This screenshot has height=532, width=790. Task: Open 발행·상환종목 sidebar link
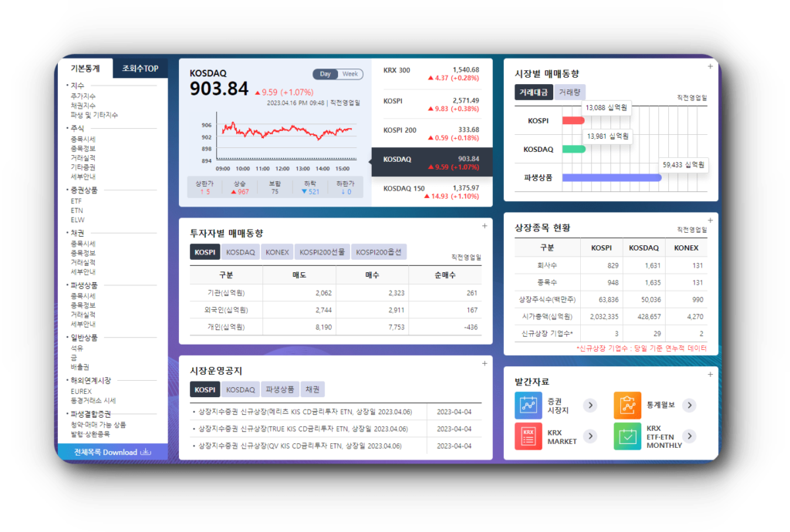point(90,434)
